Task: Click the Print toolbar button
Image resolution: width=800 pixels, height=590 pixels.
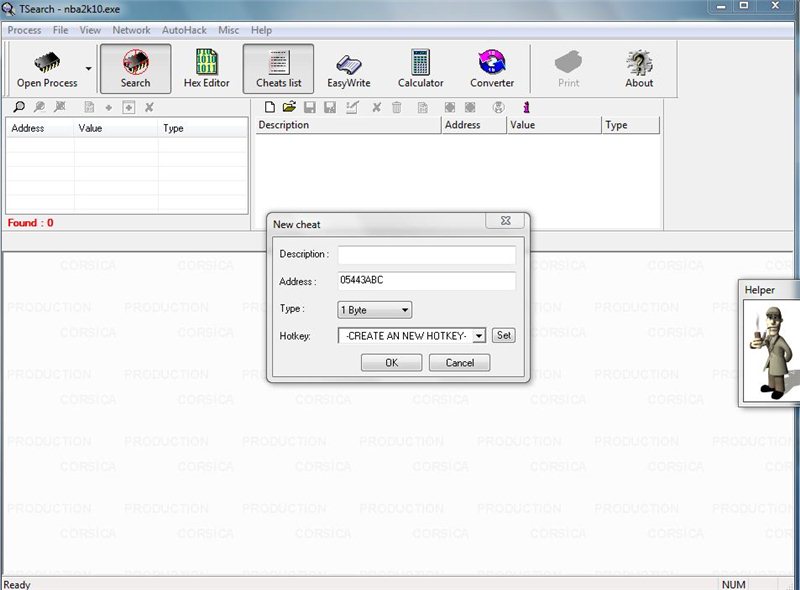Action: coord(568,69)
